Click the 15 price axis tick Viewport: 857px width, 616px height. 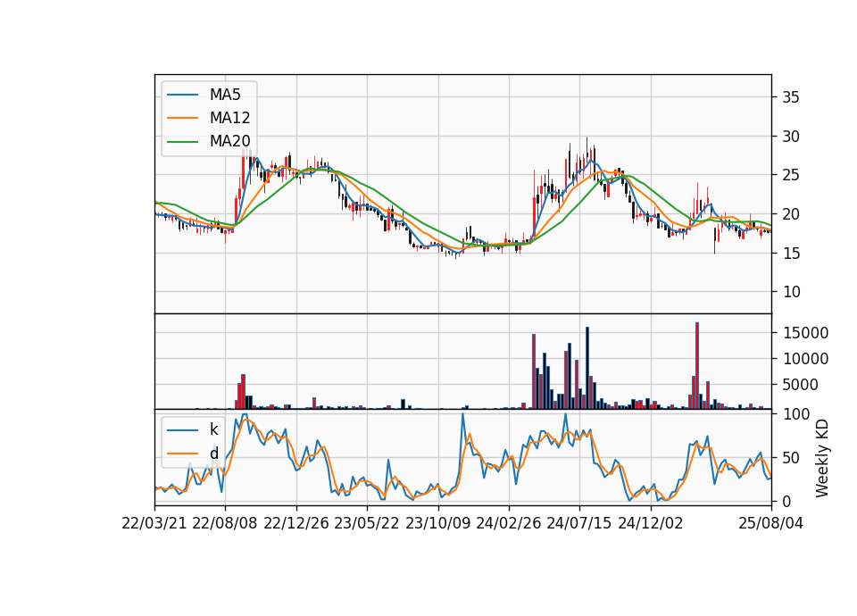pos(791,253)
